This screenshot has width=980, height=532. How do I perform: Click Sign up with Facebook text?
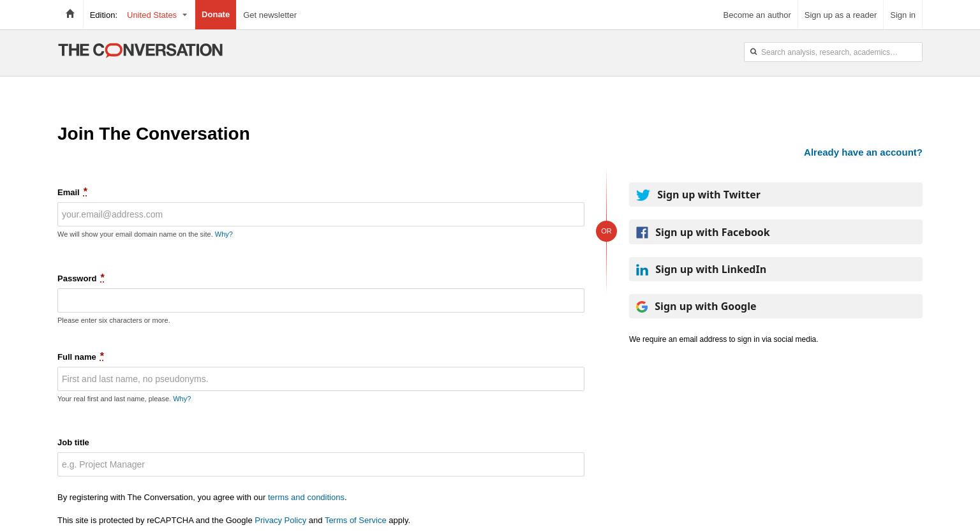[x=713, y=233]
